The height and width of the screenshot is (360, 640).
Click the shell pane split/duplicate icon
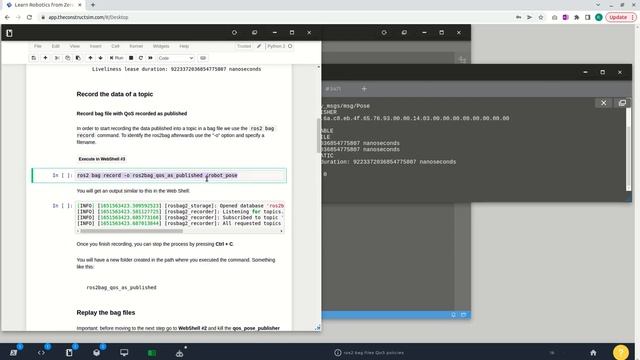coord(622,103)
